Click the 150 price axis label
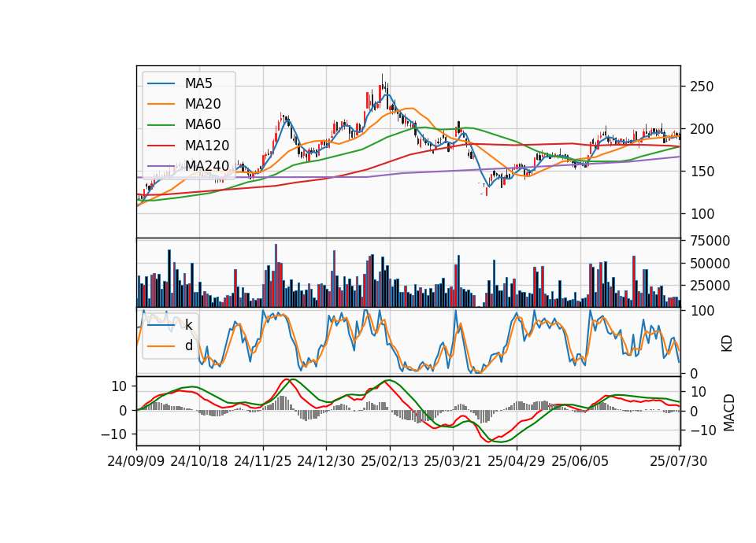This screenshot has height=543, width=756. pos(702,172)
